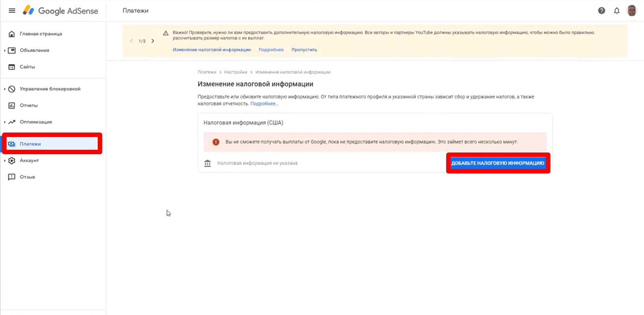Show previous notification in banner
The height and width of the screenshot is (315, 644).
[x=131, y=41]
